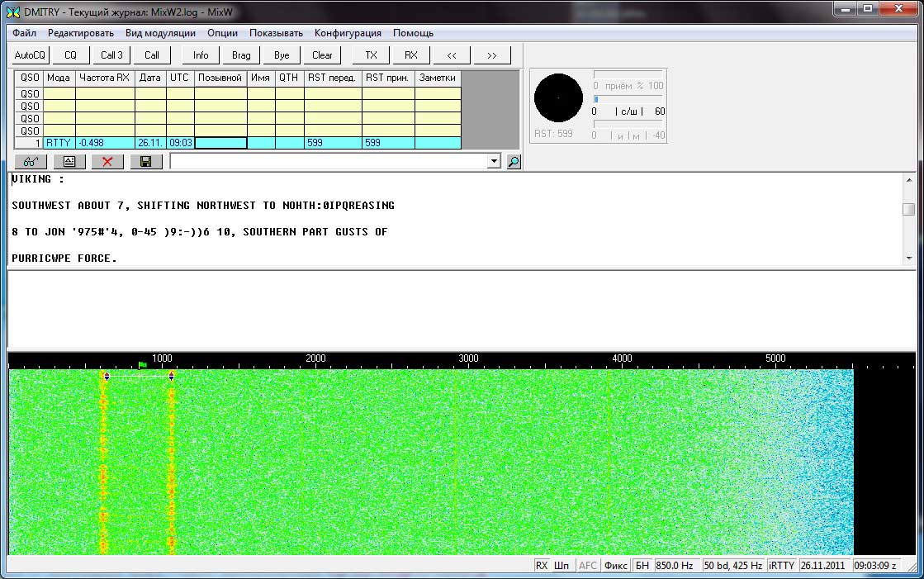Image resolution: width=924 pixels, height=579 pixels.
Task: Go to the next macro set with >>
Action: (x=492, y=55)
